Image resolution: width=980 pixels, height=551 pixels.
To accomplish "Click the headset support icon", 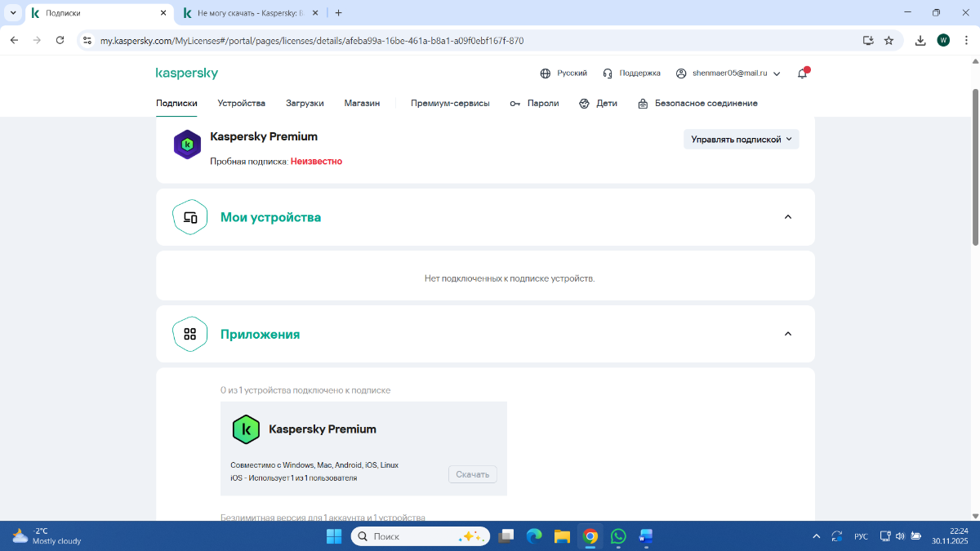I will pyautogui.click(x=608, y=73).
